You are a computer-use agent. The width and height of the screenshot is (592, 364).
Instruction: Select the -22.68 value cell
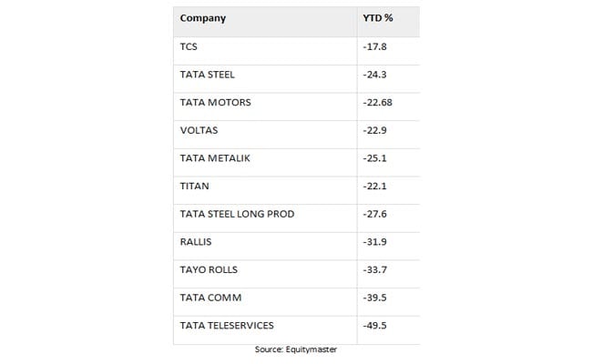[x=378, y=102]
